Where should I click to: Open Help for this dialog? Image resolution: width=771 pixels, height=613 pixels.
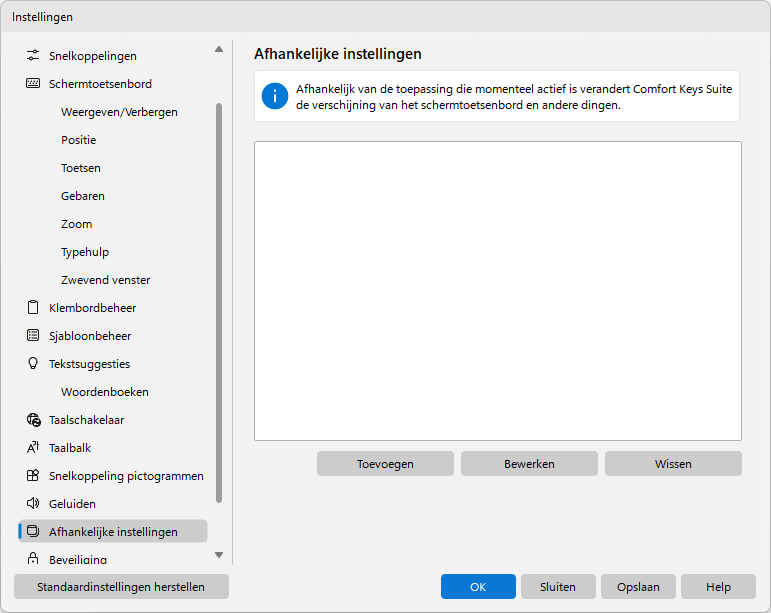coord(718,587)
